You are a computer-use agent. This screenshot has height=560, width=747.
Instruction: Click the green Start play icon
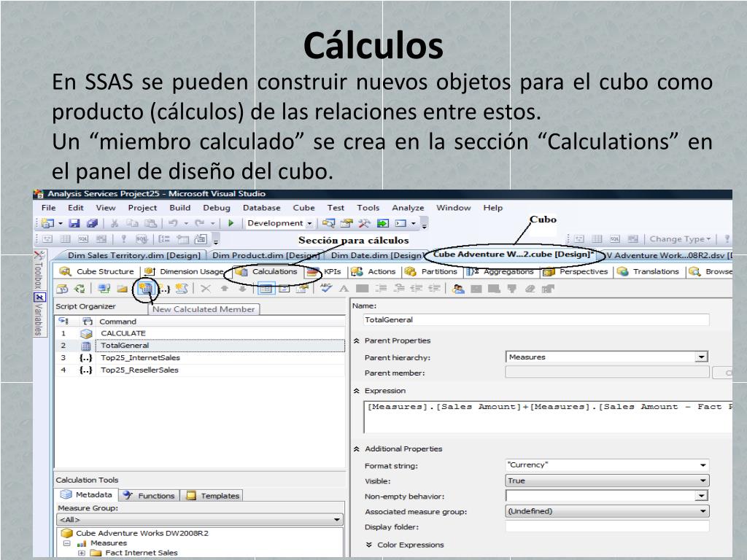tap(231, 223)
